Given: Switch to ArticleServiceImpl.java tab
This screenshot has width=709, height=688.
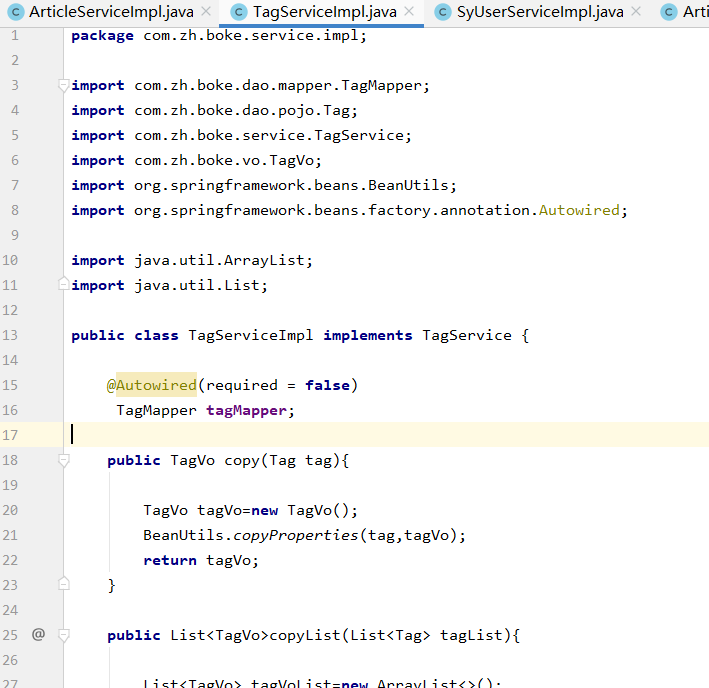Looking at the screenshot, I should tap(111, 12).
